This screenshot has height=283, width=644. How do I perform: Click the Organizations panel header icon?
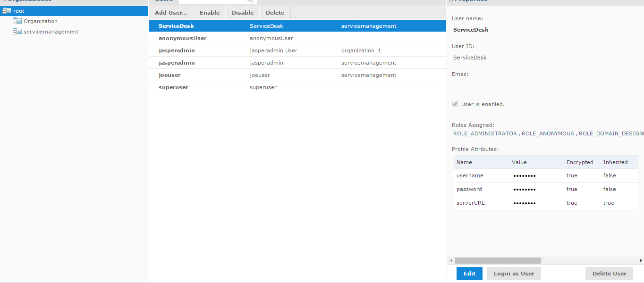point(4,1)
